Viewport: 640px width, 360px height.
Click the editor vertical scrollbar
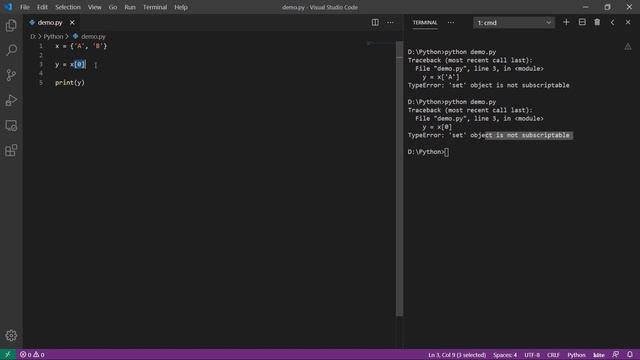pyautogui.click(x=399, y=178)
